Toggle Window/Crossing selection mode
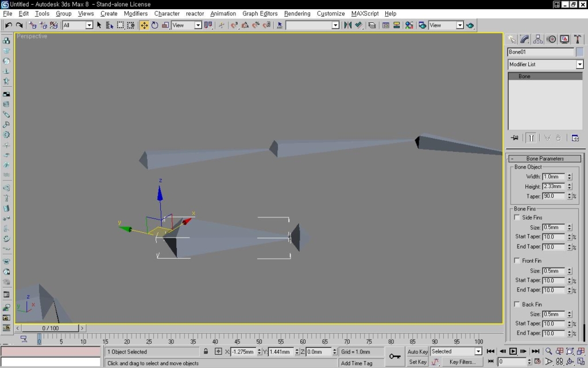The width and height of the screenshot is (588, 368). coord(130,25)
